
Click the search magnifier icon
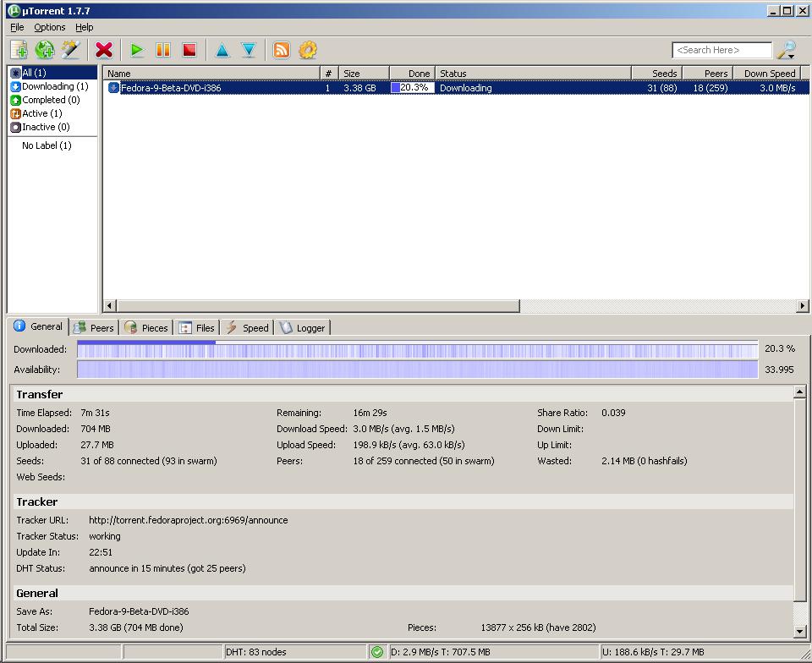(787, 50)
